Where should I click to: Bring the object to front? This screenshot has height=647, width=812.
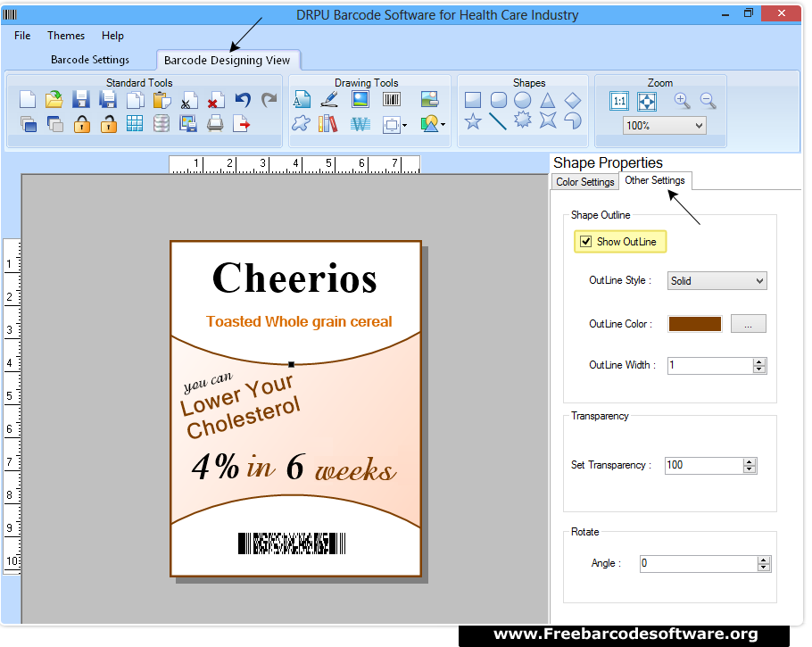pos(29,124)
